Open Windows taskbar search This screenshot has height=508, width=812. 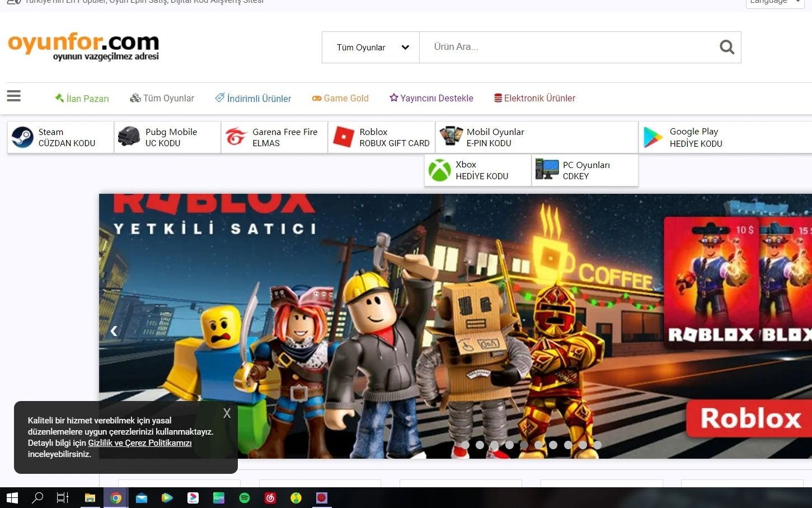pos(37,497)
